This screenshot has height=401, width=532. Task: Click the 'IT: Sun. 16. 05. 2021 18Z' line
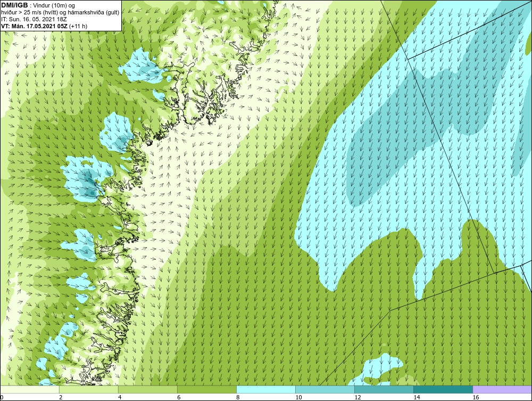pyautogui.click(x=34, y=19)
